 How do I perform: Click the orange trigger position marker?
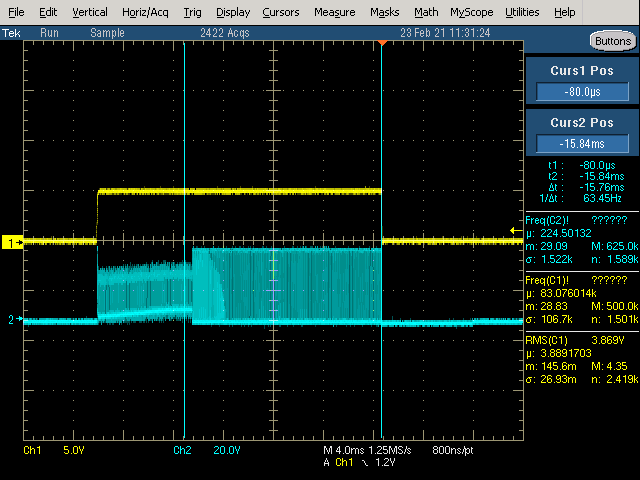tap(382, 43)
